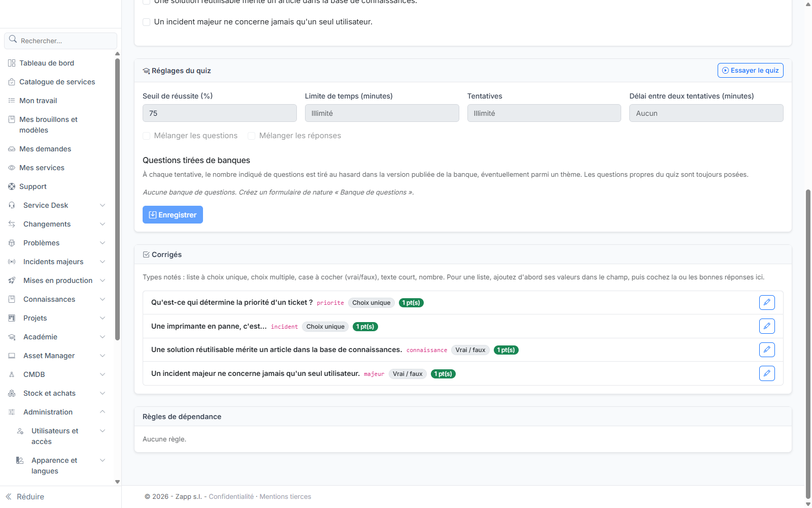Check 'Un incident majeur ne concerne jamais' box
Image resolution: width=812 pixels, height=508 pixels.
(147, 22)
